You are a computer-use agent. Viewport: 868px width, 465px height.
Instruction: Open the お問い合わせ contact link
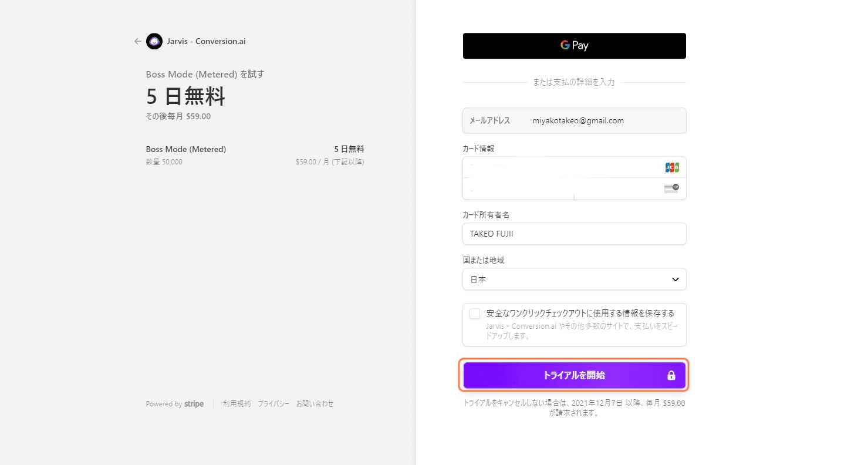coord(315,404)
